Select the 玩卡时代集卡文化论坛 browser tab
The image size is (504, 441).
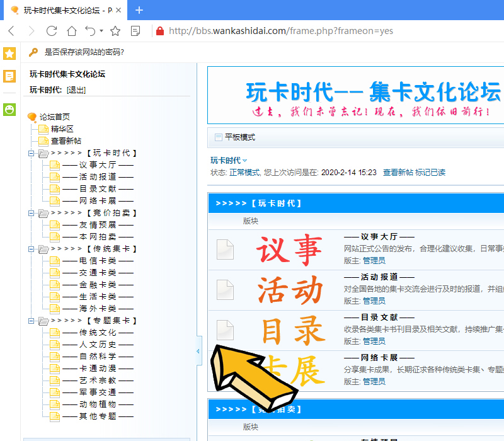[66, 10]
